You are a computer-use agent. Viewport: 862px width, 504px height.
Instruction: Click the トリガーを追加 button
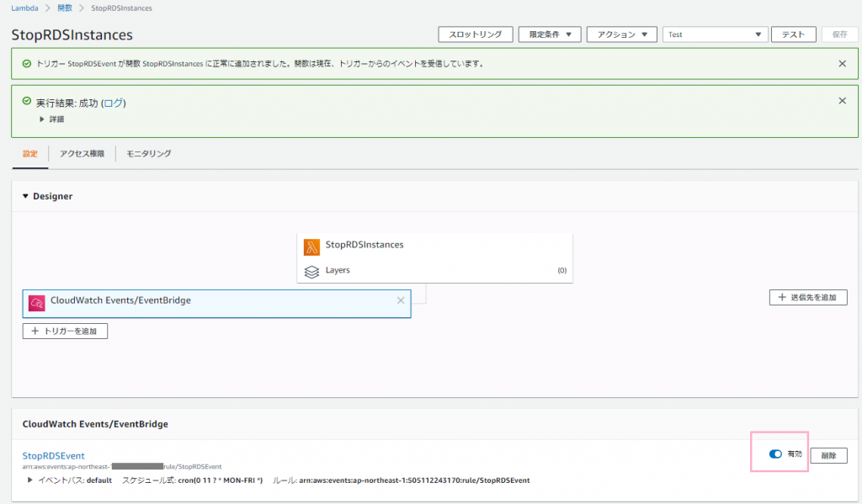point(65,331)
